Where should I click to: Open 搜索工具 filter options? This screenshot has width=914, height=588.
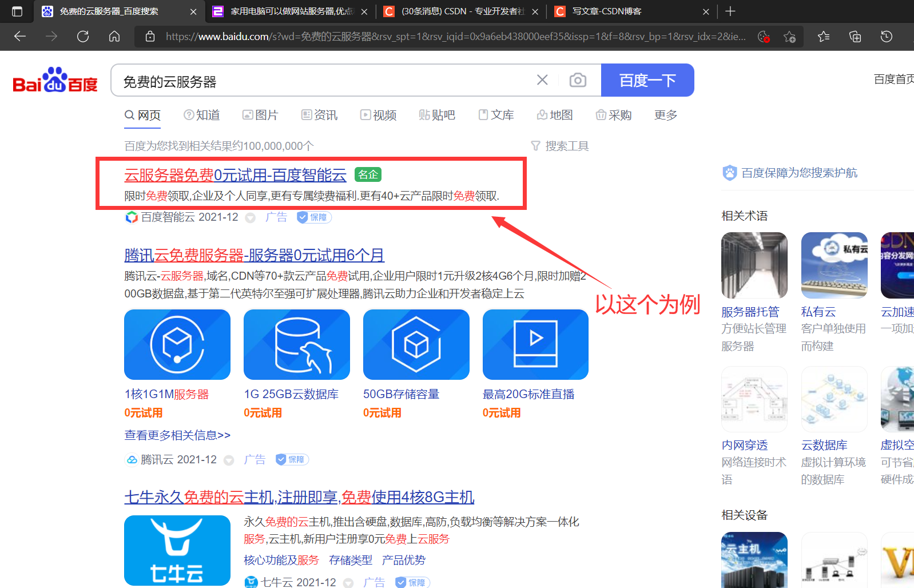(x=560, y=146)
